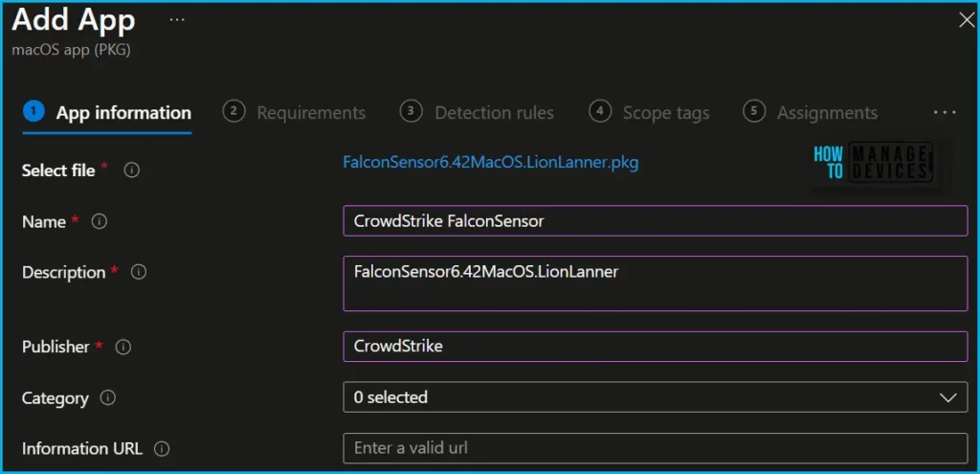
Task: Click info icon next to Information URL
Action: pos(161,449)
